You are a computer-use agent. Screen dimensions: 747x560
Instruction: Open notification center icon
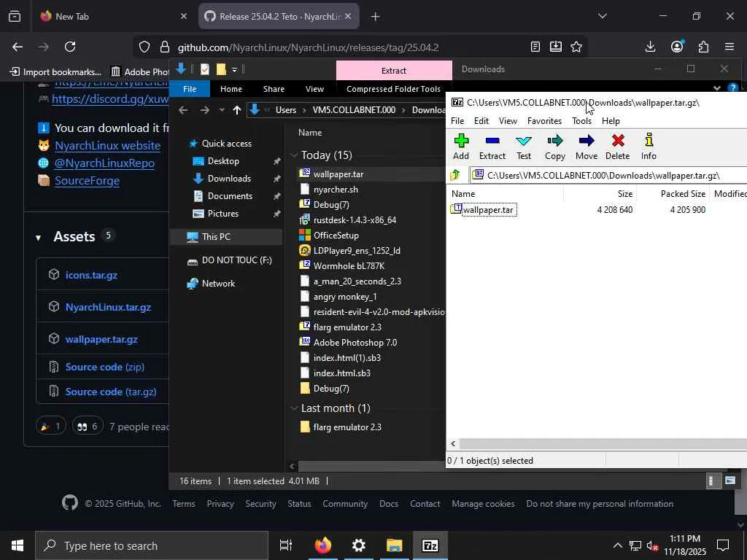[723, 545]
